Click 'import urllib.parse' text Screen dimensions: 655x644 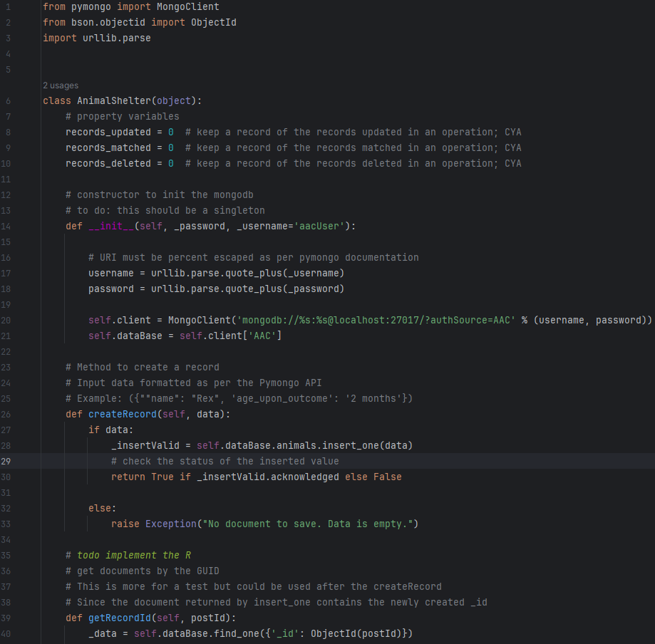(x=96, y=38)
